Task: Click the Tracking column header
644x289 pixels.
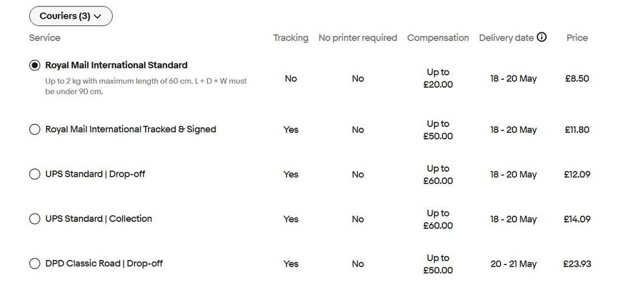Action: [291, 38]
